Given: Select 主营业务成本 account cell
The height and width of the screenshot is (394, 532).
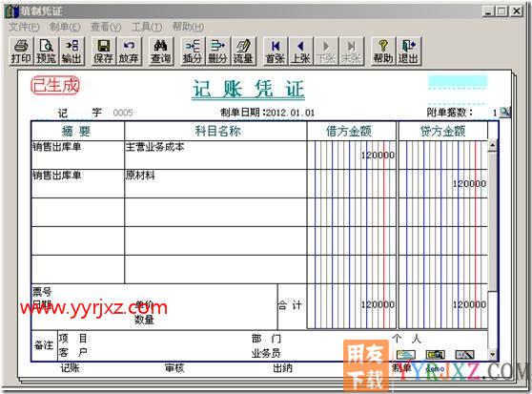Looking at the screenshot, I should tap(215, 156).
